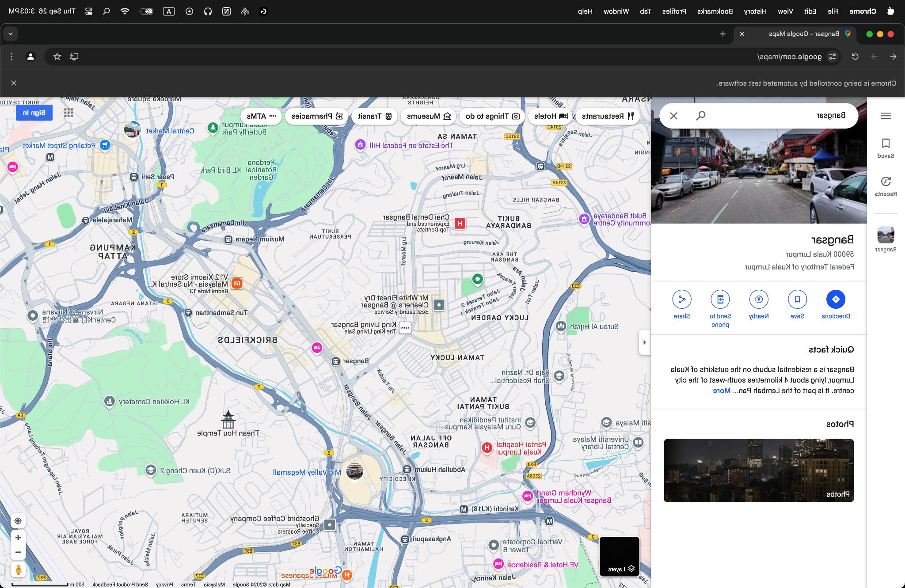
Task: Save Bangsar to a list
Action: coord(797,304)
